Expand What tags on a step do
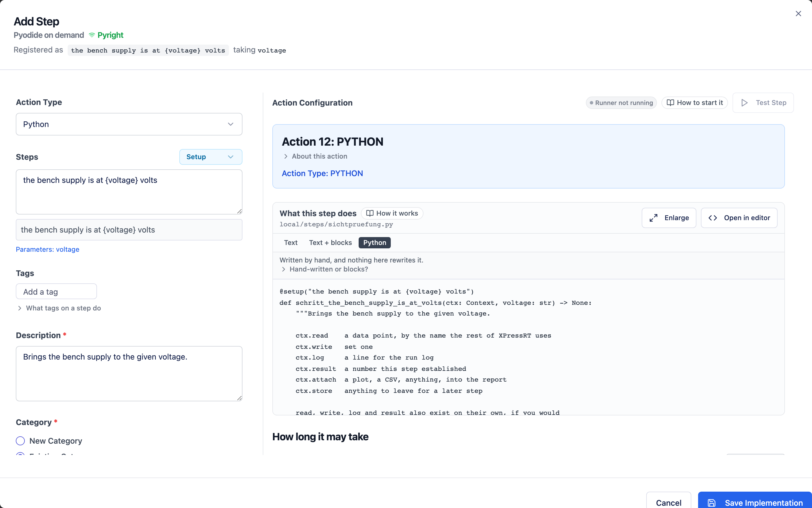This screenshot has width=812, height=508. 59,308
